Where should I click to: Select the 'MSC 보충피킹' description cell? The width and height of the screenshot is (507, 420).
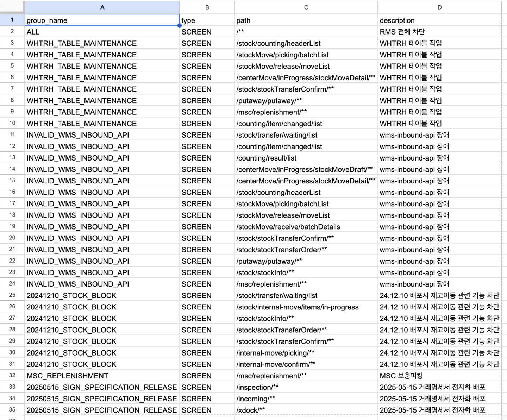[439, 376]
